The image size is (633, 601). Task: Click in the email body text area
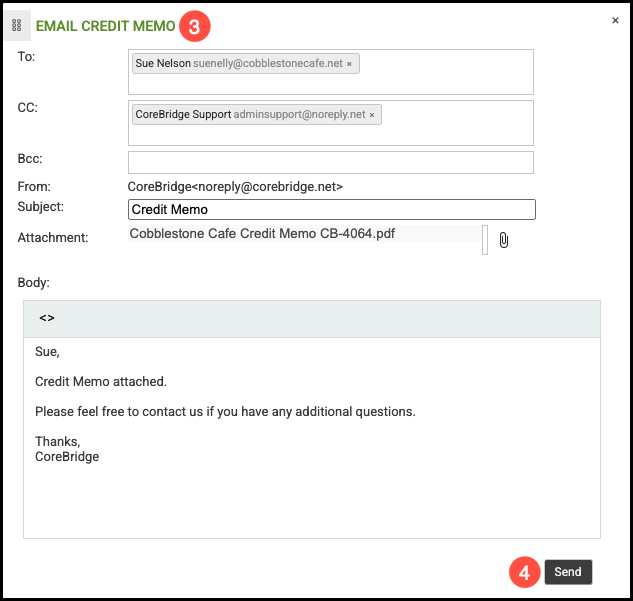pos(312,438)
